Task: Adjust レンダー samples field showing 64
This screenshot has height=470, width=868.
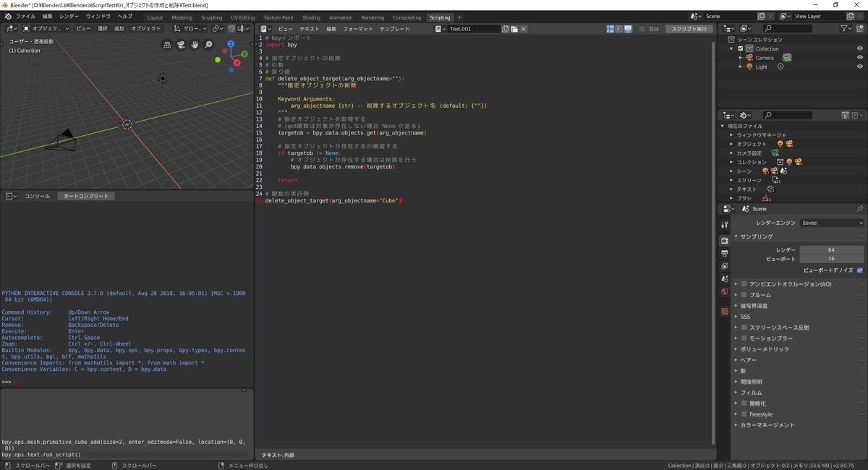Action: pyautogui.click(x=831, y=249)
